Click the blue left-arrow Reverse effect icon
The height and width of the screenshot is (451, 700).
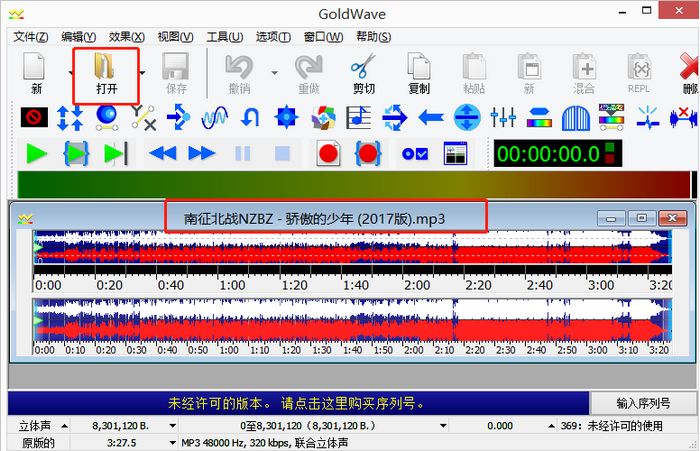pos(430,117)
